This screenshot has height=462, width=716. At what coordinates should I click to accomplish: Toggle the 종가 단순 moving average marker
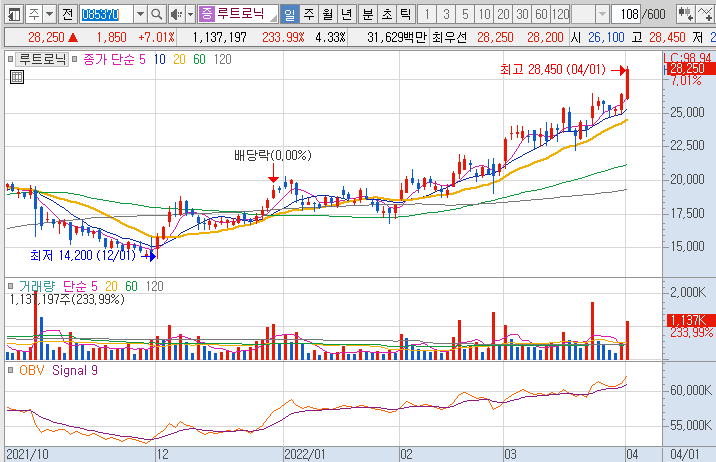coord(74,59)
